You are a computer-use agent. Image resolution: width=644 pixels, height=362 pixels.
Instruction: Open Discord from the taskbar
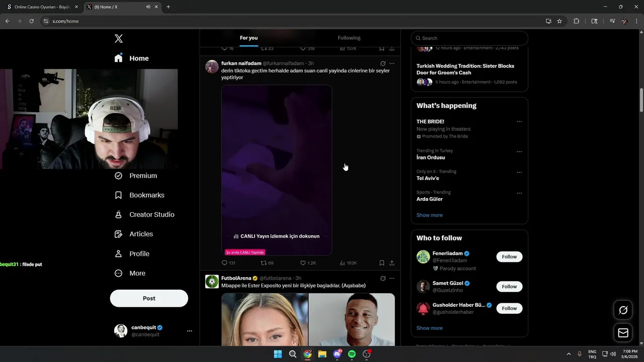(337, 354)
